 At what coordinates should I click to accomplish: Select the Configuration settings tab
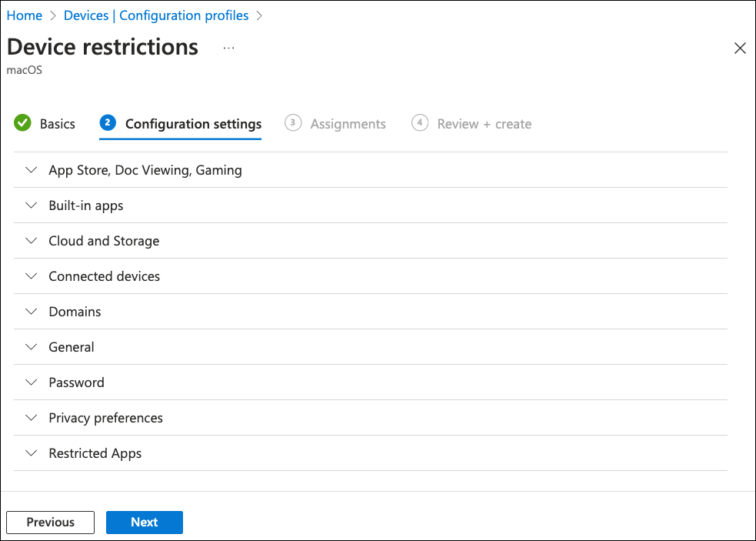coord(193,124)
